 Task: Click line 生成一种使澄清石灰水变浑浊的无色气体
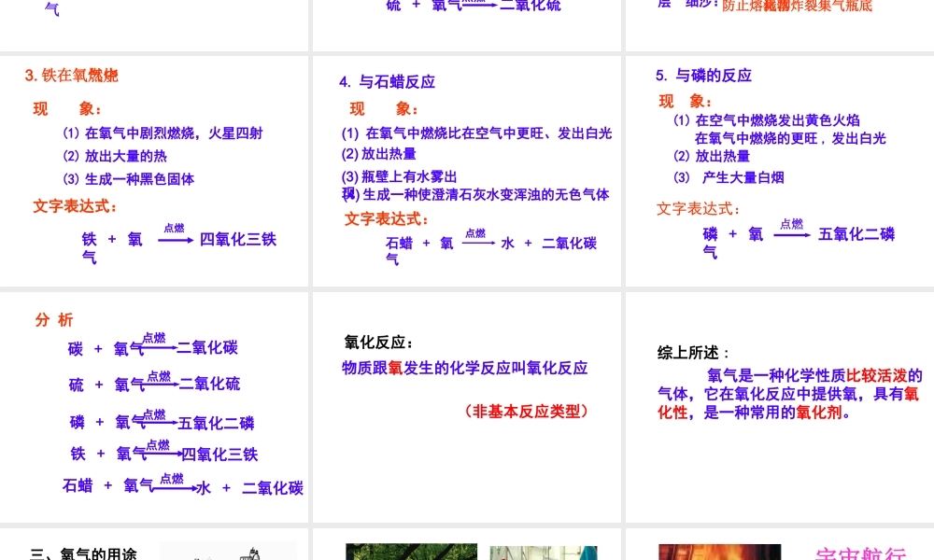coord(475,195)
